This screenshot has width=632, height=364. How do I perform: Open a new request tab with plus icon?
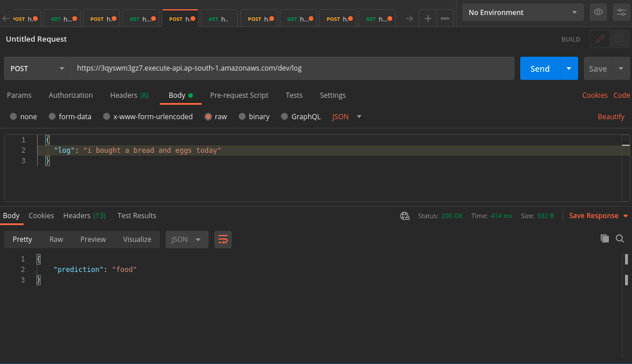[x=428, y=19]
